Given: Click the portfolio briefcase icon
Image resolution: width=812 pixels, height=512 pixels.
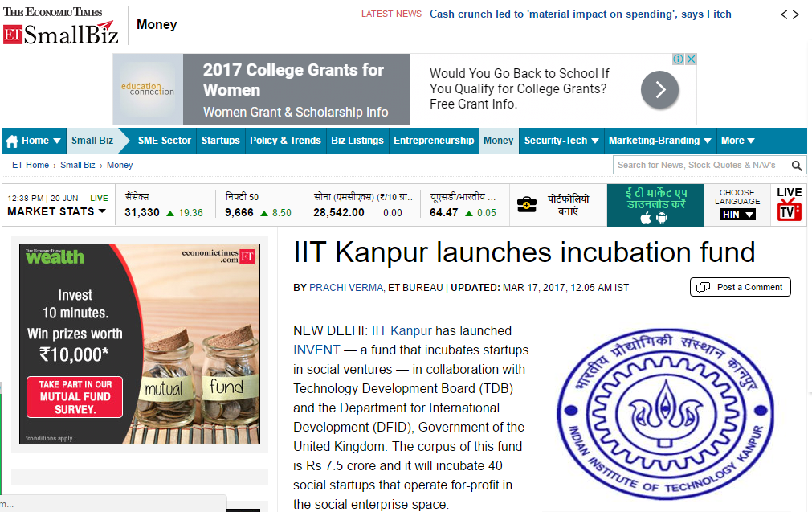Looking at the screenshot, I should (x=527, y=205).
